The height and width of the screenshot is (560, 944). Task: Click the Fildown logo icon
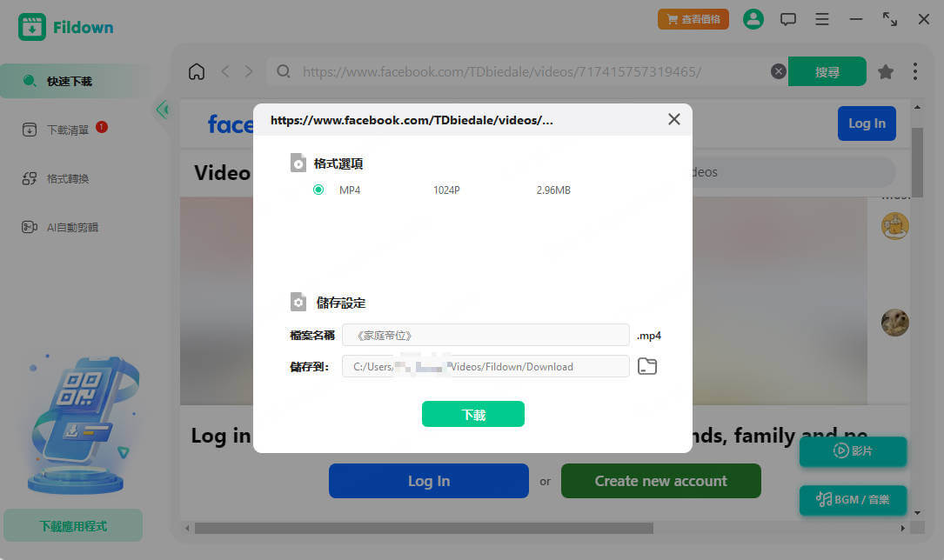click(x=32, y=27)
